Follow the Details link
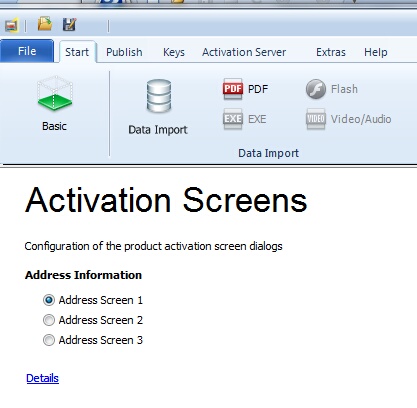Screen dimensions: 417x408 (x=42, y=378)
